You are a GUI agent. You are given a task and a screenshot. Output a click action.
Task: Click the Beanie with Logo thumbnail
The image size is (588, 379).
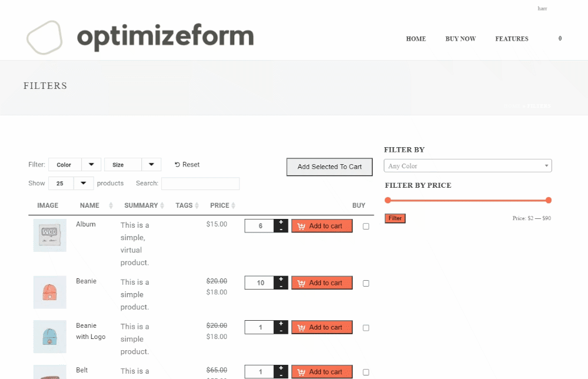pyautogui.click(x=49, y=337)
